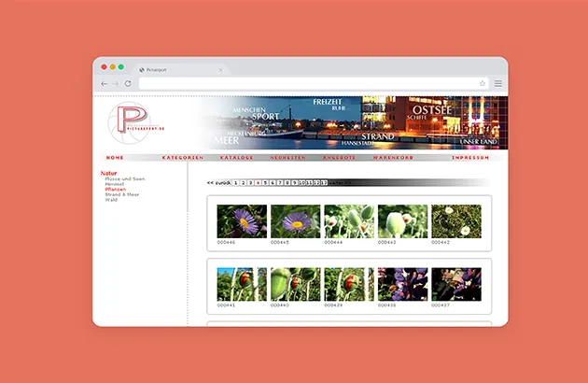Open the HOME menu item
The image size is (588, 383).
[115, 158]
